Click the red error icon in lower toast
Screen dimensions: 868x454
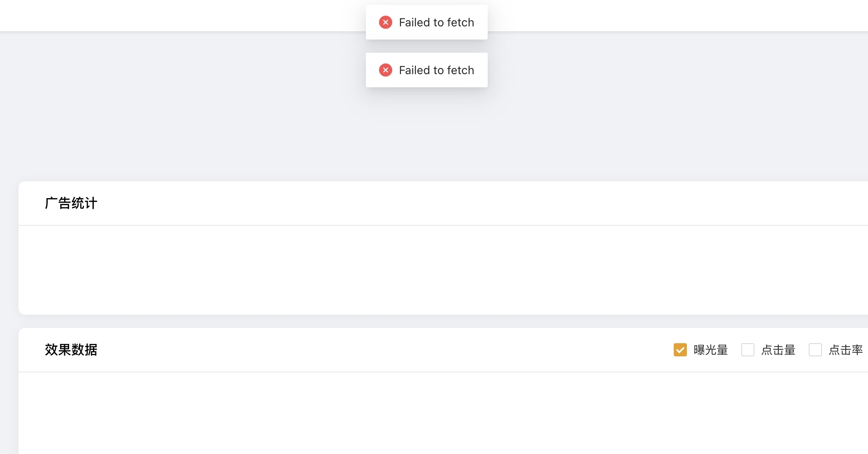[x=385, y=70]
